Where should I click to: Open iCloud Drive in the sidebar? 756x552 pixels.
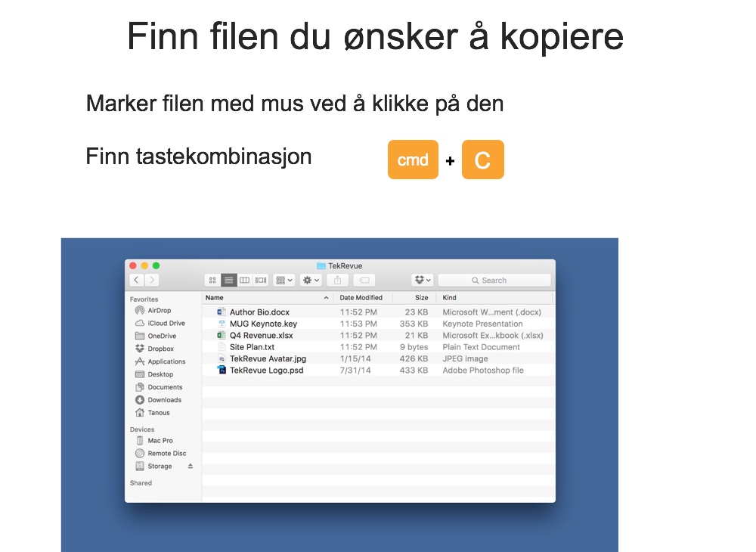166,324
